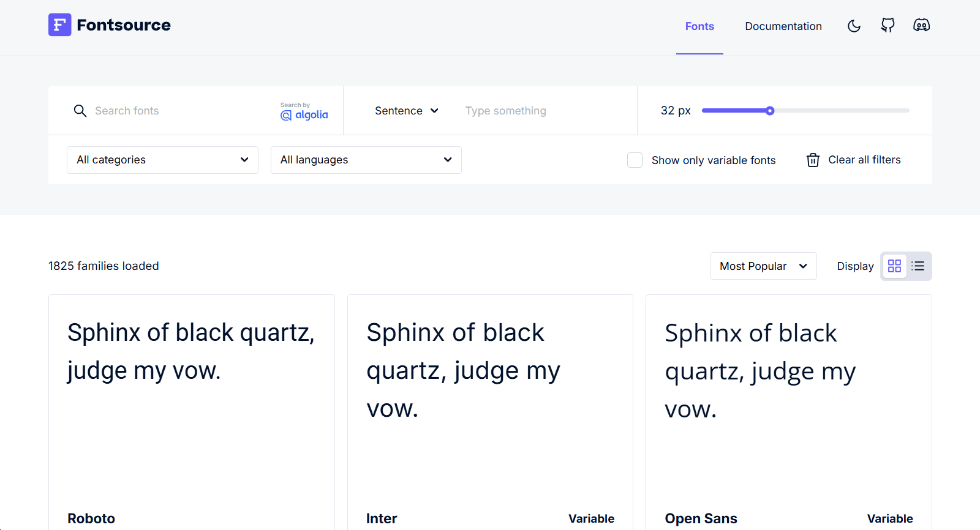Viewport: 980px width, 530px height.
Task: Enable Show only variable fonts
Action: coord(635,160)
